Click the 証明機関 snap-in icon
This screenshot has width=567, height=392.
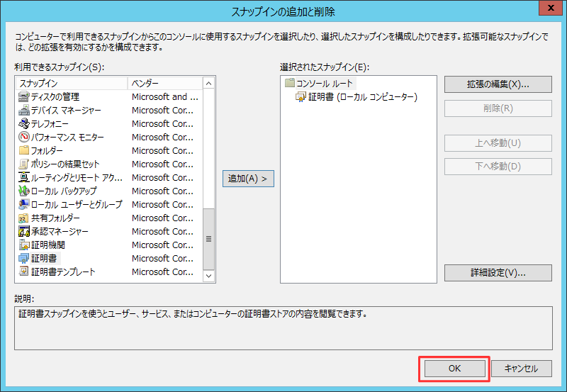point(24,245)
